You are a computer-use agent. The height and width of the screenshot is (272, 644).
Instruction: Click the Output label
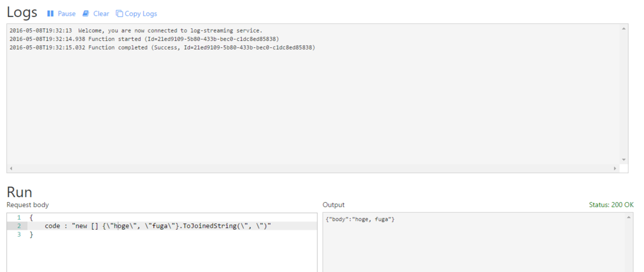click(x=333, y=205)
